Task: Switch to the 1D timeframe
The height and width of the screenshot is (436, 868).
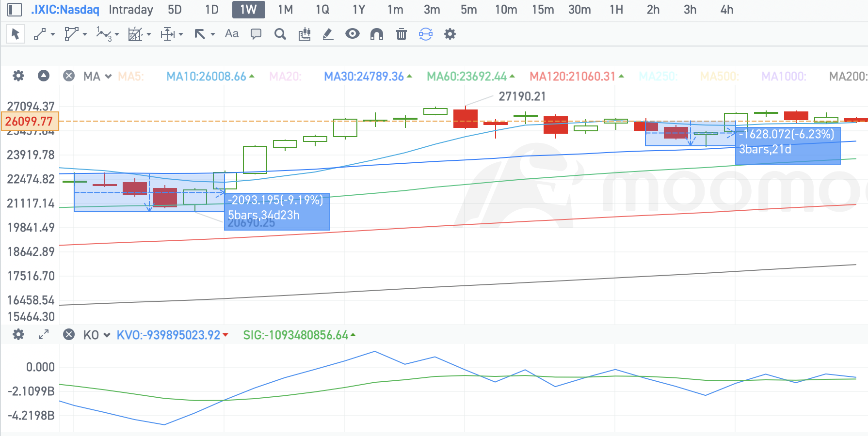Action: tap(211, 10)
